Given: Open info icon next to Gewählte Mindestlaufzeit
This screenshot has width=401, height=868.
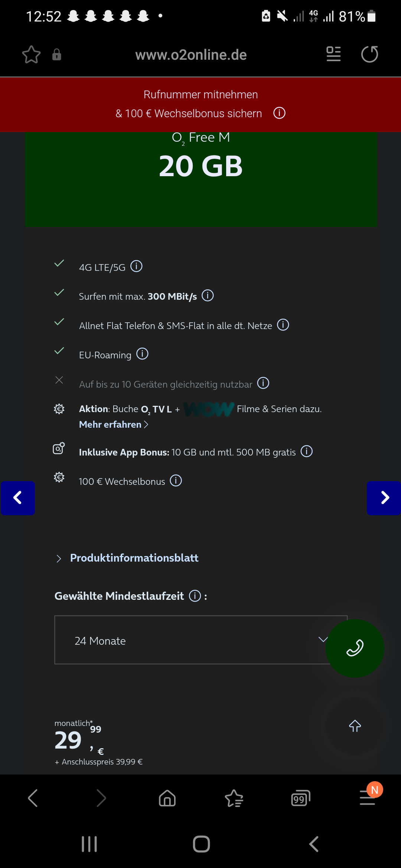Looking at the screenshot, I should coord(195,596).
